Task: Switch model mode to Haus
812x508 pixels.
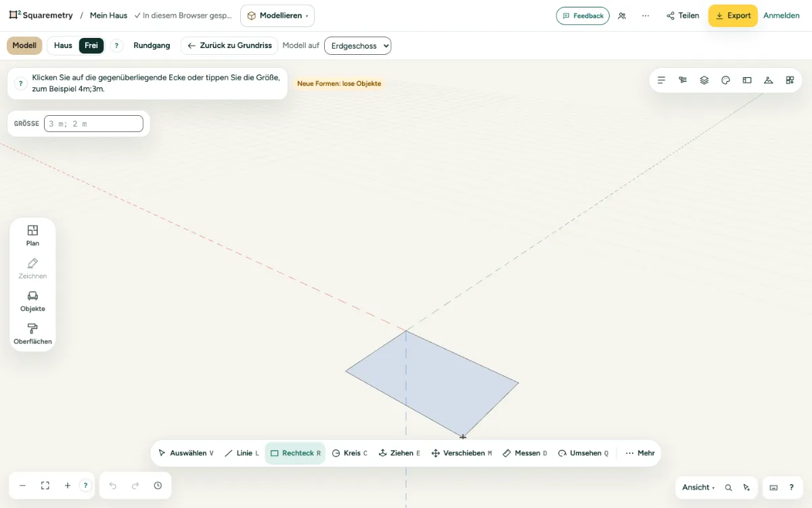Action: click(x=63, y=45)
